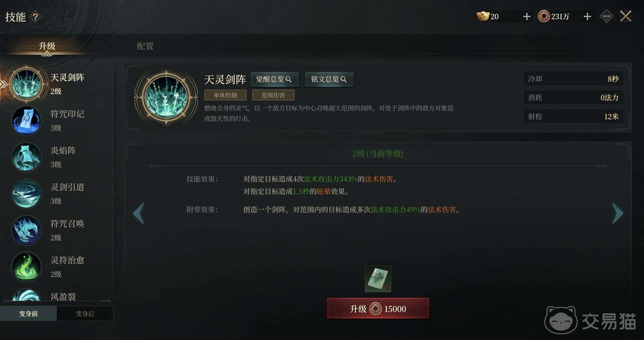The width and height of the screenshot is (644, 340).
Task: Open the three-dot diamond menu icon
Action: tap(606, 16)
